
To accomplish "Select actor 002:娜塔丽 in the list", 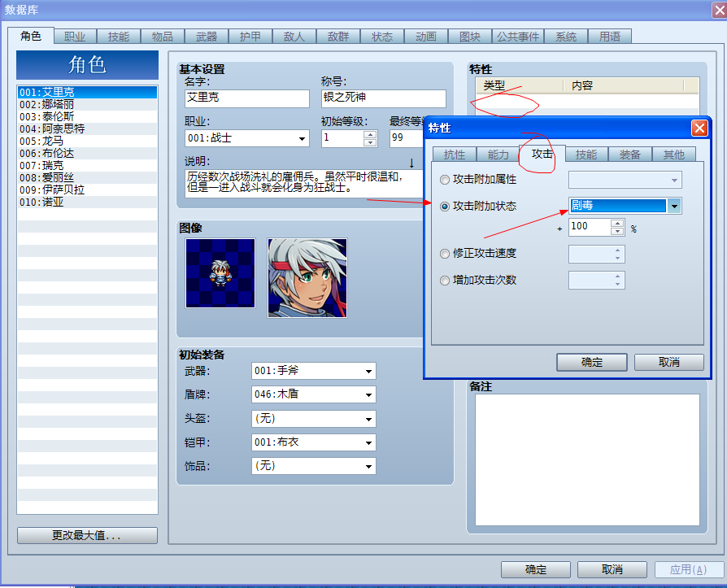I will (x=87, y=104).
